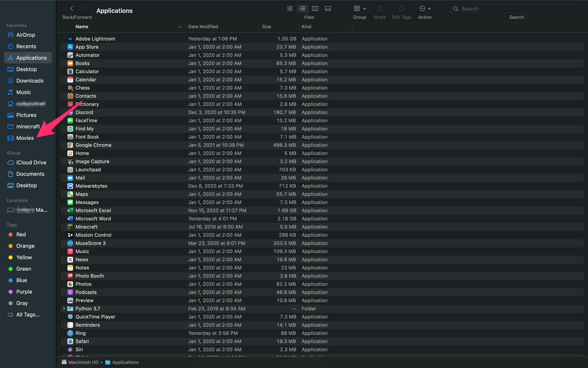Screen dimensions: 588x368
Task: Switch to icon grid view
Action: (x=290, y=9)
